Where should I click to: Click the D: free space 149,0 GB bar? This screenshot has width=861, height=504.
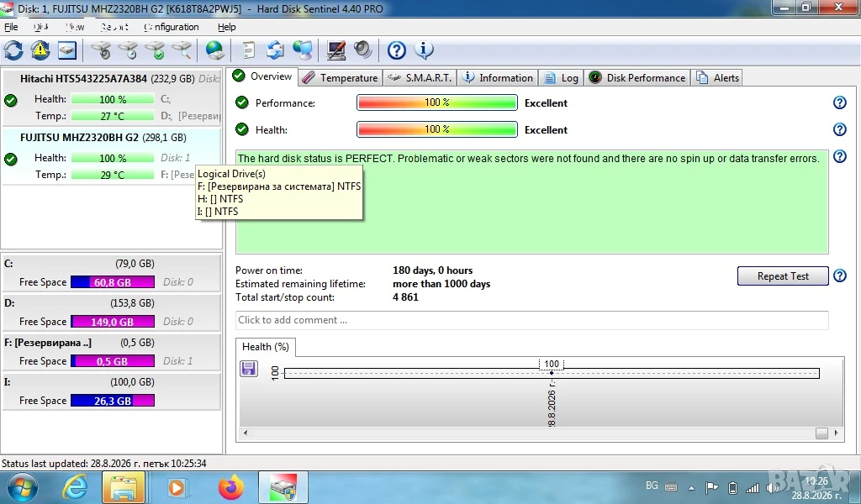coord(113,322)
